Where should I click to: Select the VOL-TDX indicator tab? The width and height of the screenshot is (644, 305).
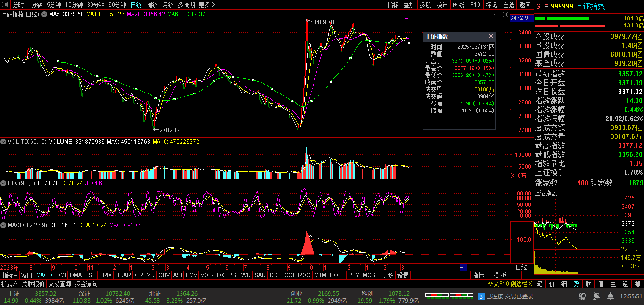[213, 275]
